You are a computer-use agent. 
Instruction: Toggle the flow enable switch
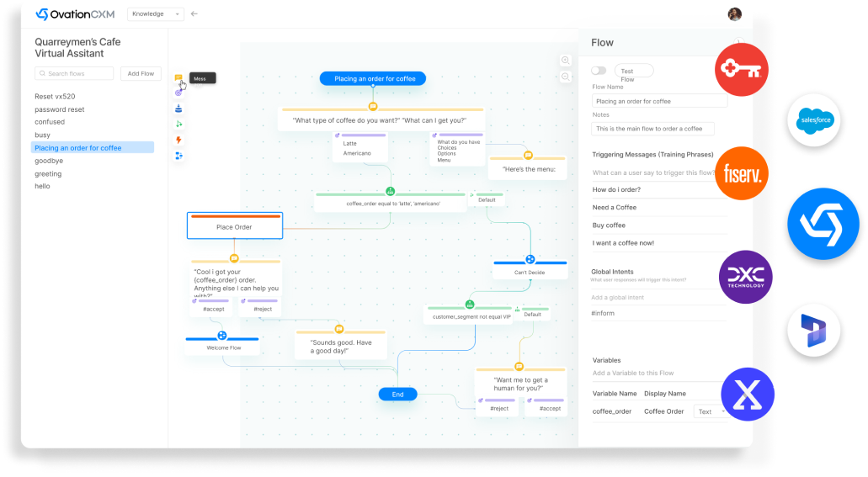pyautogui.click(x=599, y=71)
